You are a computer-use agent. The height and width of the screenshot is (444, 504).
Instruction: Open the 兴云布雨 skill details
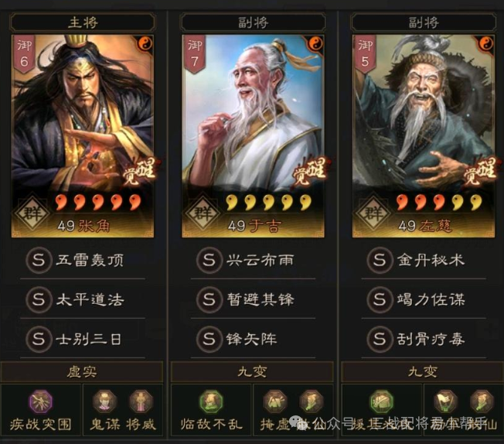[x=253, y=260]
